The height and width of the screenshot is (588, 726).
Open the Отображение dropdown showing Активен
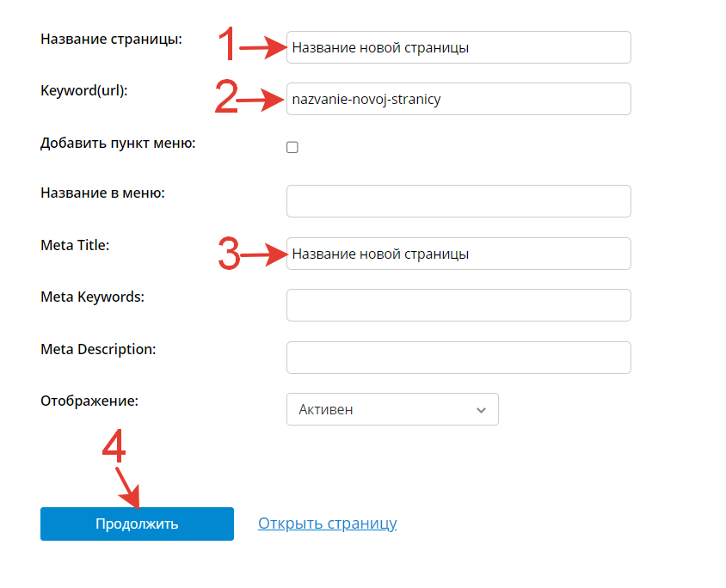391,409
